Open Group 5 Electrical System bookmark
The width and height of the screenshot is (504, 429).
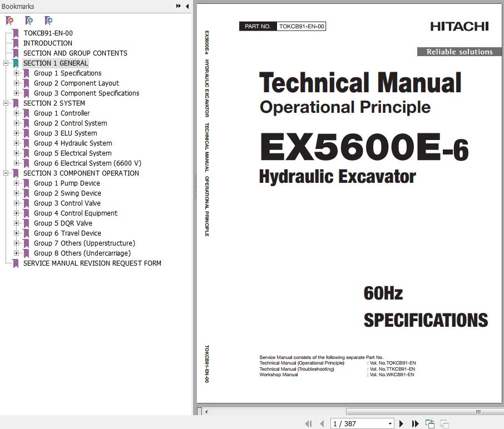click(73, 153)
